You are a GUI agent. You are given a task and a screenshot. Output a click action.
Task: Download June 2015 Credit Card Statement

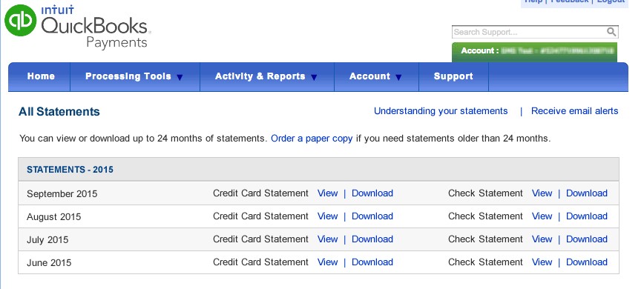tap(372, 262)
